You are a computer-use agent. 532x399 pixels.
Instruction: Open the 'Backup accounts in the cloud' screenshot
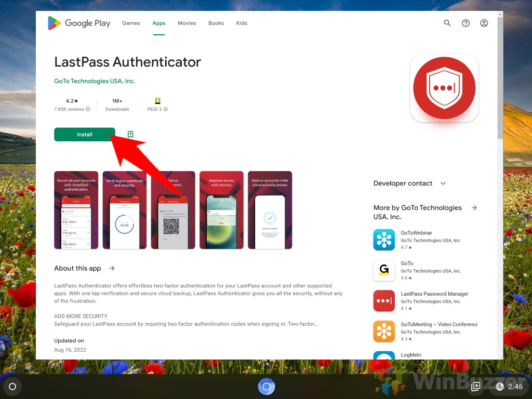(x=270, y=210)
